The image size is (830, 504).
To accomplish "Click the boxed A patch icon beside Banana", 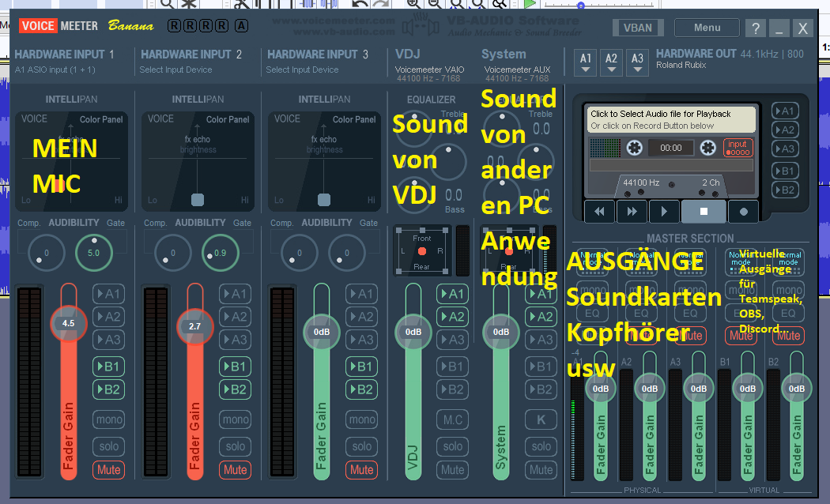I will pyautogui.click(x=241, y=25).
